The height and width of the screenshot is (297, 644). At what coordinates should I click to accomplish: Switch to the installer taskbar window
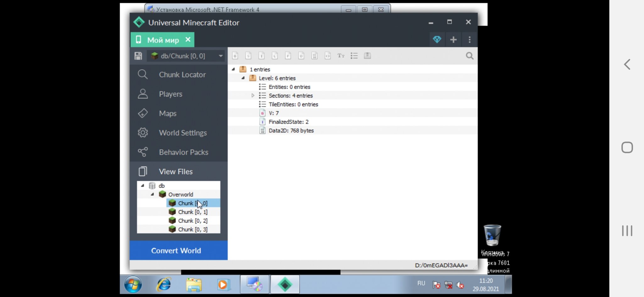[x=255, y=284]
